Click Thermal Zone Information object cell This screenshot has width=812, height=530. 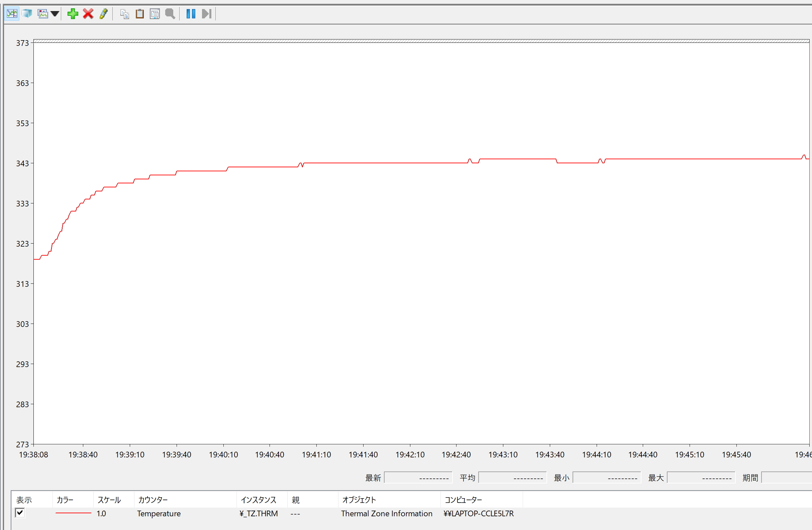coord(387,513)
